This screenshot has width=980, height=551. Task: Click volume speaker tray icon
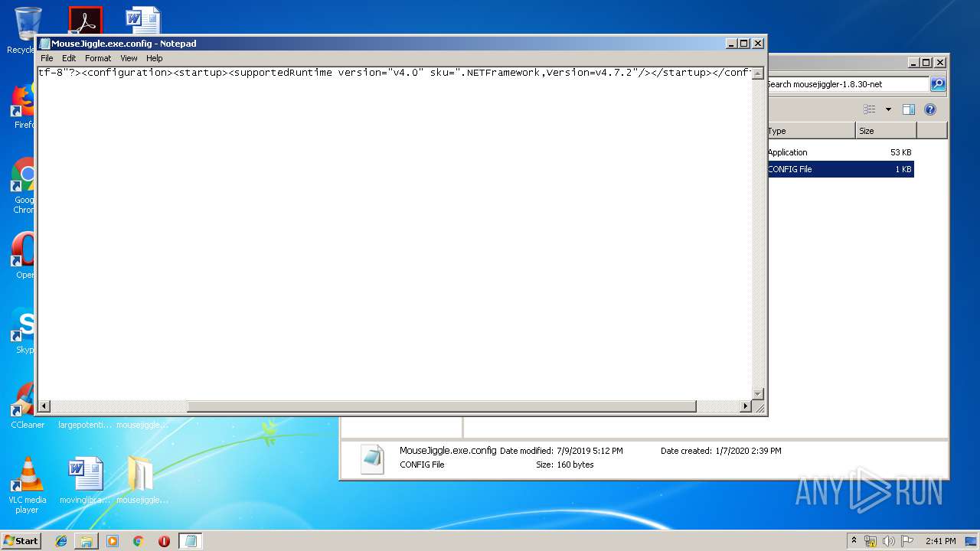coord(889,541)
